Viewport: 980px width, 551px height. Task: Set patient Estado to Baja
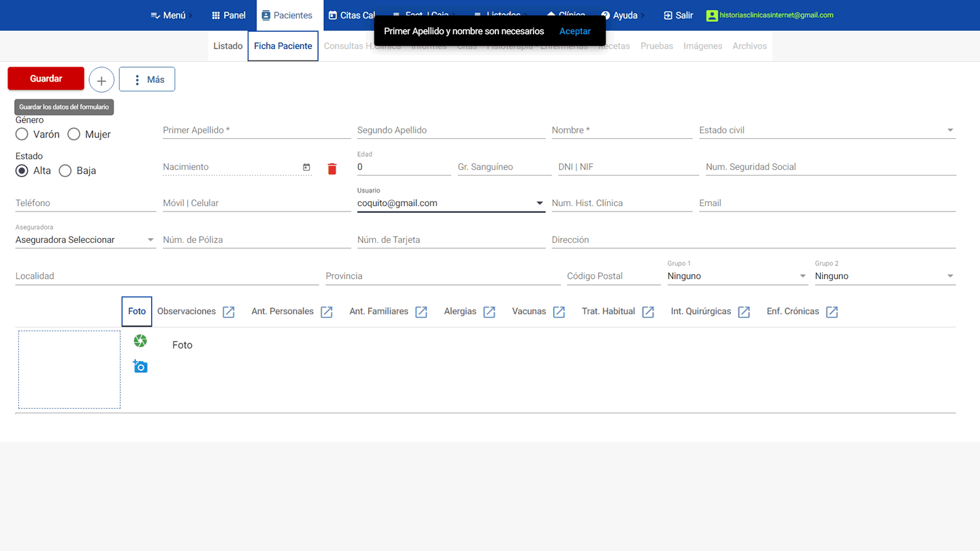65,171
